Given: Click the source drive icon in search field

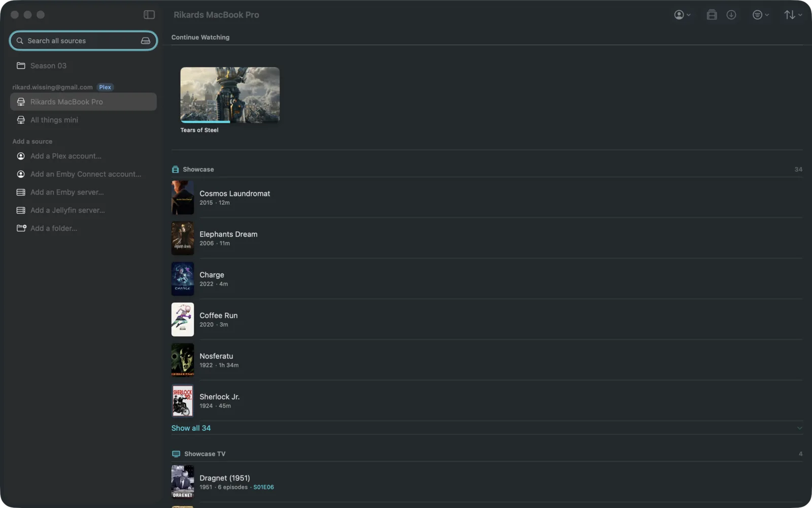Looking at the screenshot, I should point(146,41).
